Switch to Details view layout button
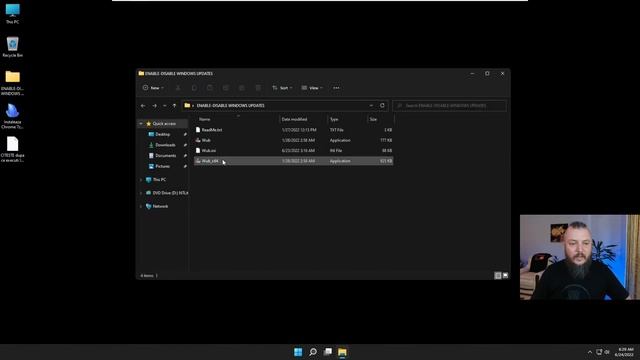 498,276
